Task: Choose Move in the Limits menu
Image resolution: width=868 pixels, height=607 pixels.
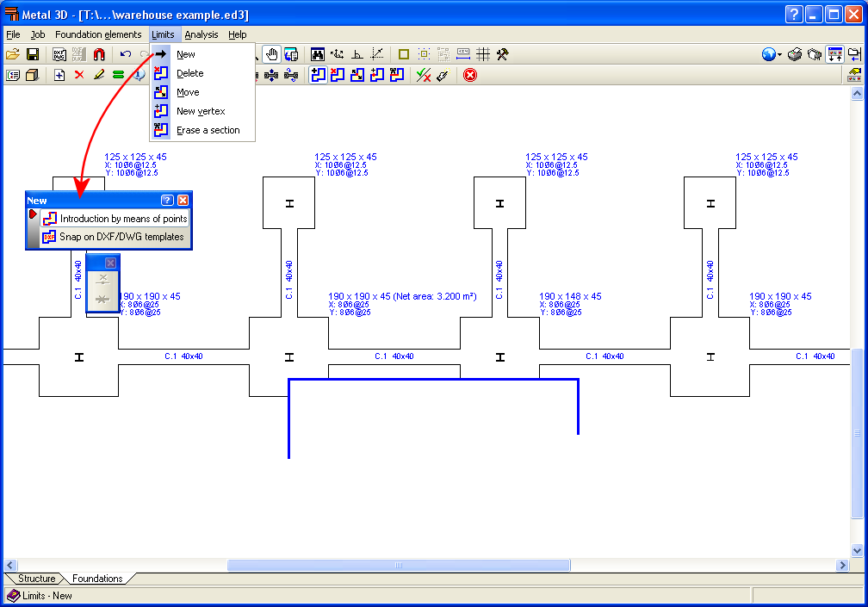Action: tap(202, 92)
